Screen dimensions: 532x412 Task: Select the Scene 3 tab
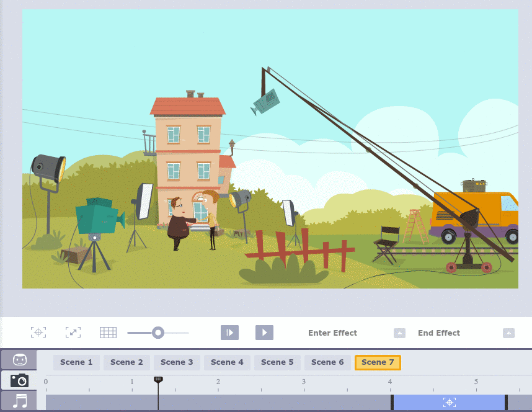point(177,362)
